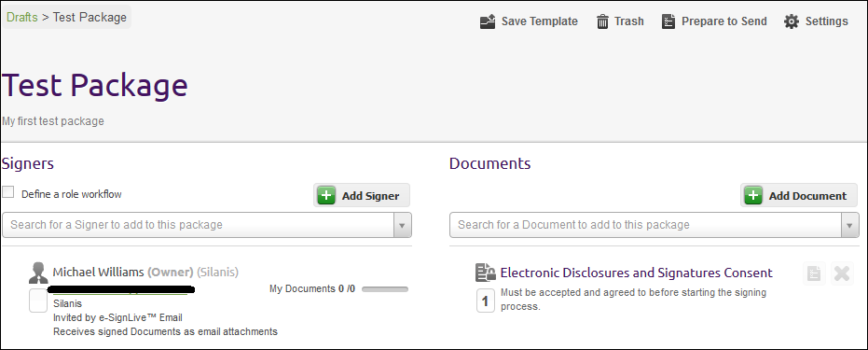Click grayed document page icon beside Consent
Image resolution: width=868 pixels, height=350 pixels.
[814, 273]
